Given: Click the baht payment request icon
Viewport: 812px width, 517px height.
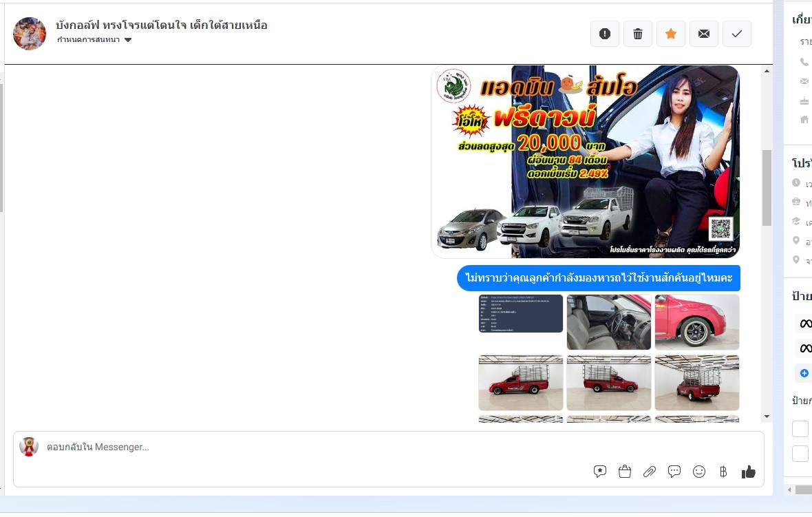Looking at the screenshot, I should pos(723,472).
